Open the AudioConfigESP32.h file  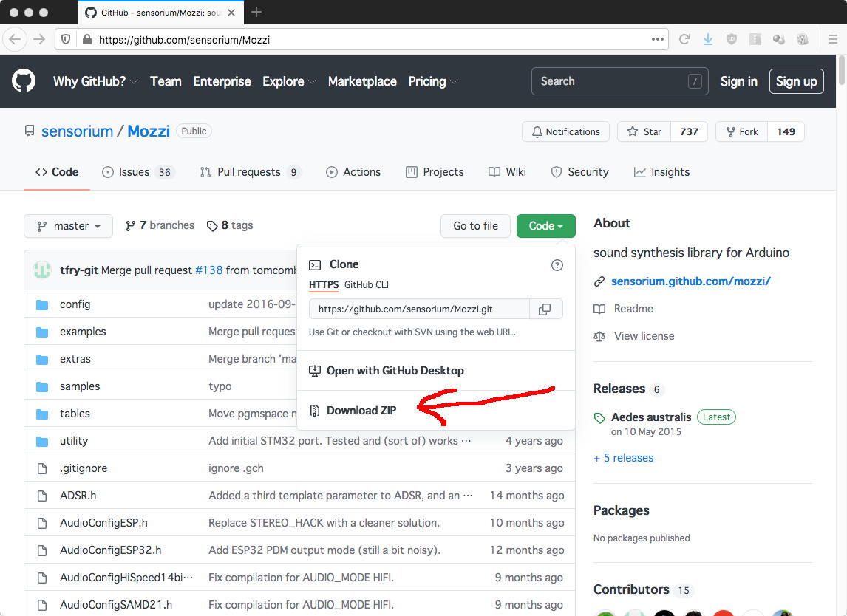(111, 550)
